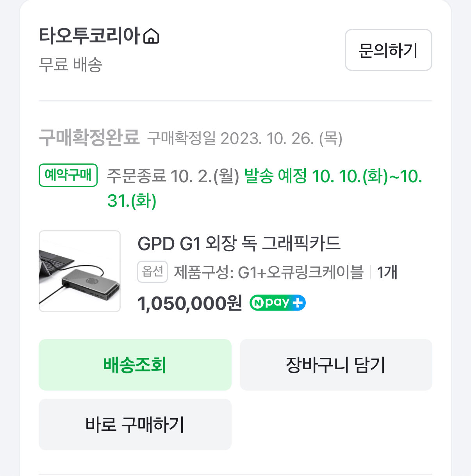This screenshot has width=471, height=476.
Task: Open the GPD G1 product thumbnail
Action: [x=80, y=271]
